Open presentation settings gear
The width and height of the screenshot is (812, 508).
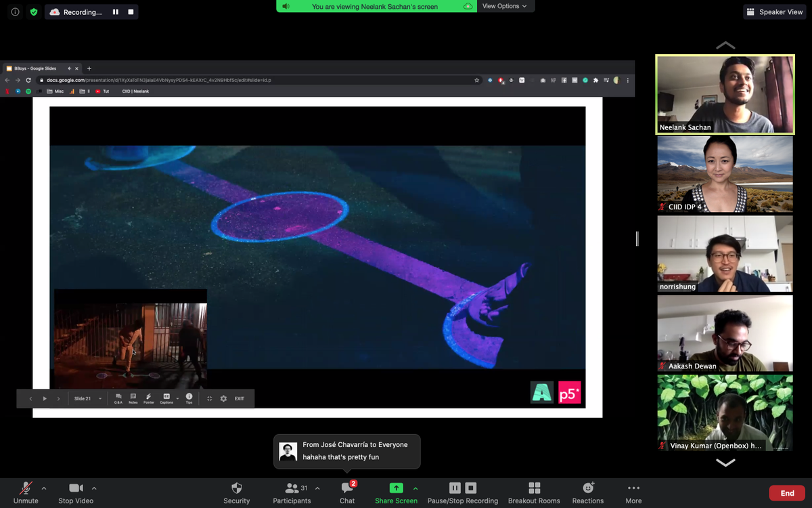click(223, 398)
